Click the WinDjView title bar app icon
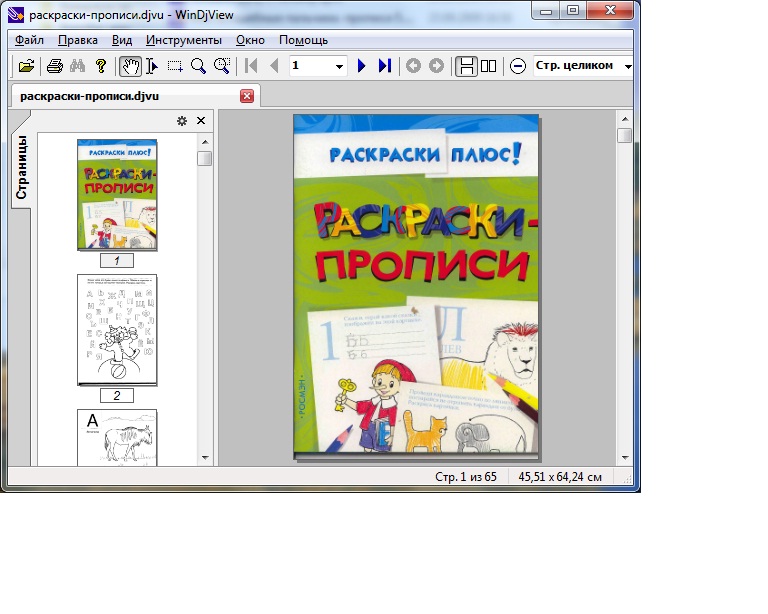Screen dimensions: 768x614 (x=16, y=15)
